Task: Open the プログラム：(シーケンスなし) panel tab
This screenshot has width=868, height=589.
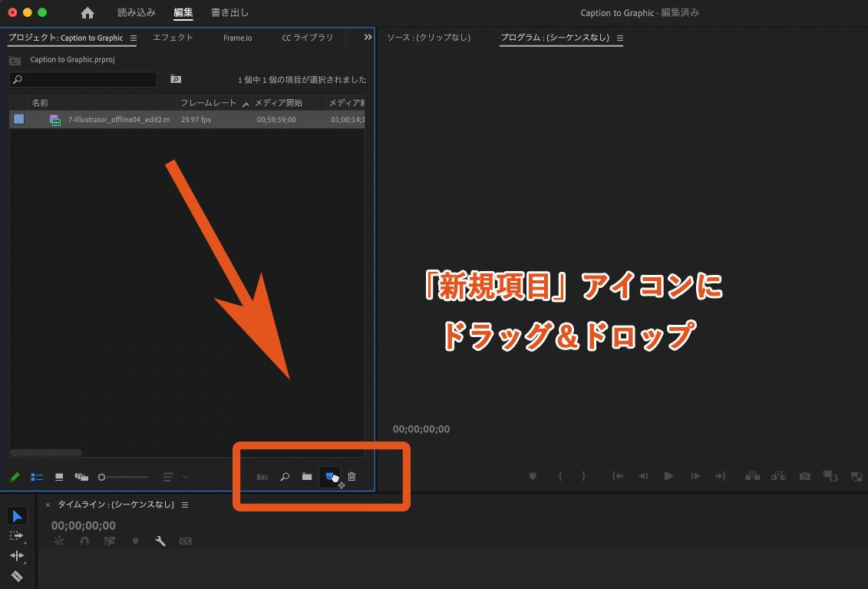Action: (x=555, y=37)
